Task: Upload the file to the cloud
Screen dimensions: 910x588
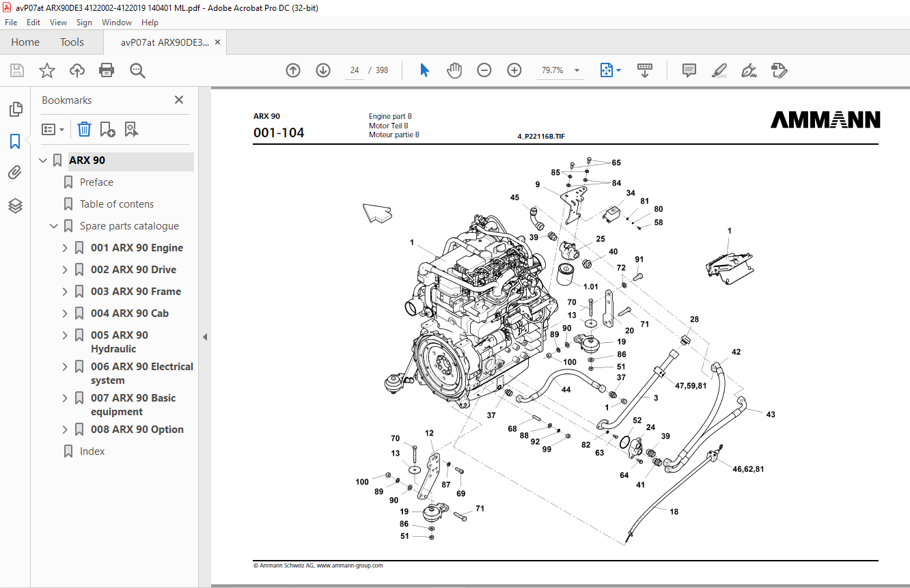Action: pyautogui.click(x=77, y=70)
